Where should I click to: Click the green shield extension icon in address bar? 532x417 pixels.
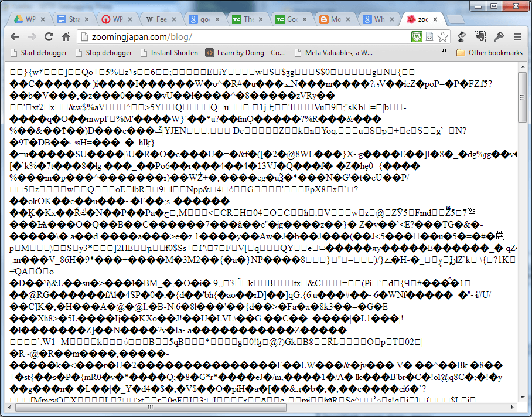click(x=416, y=37)
